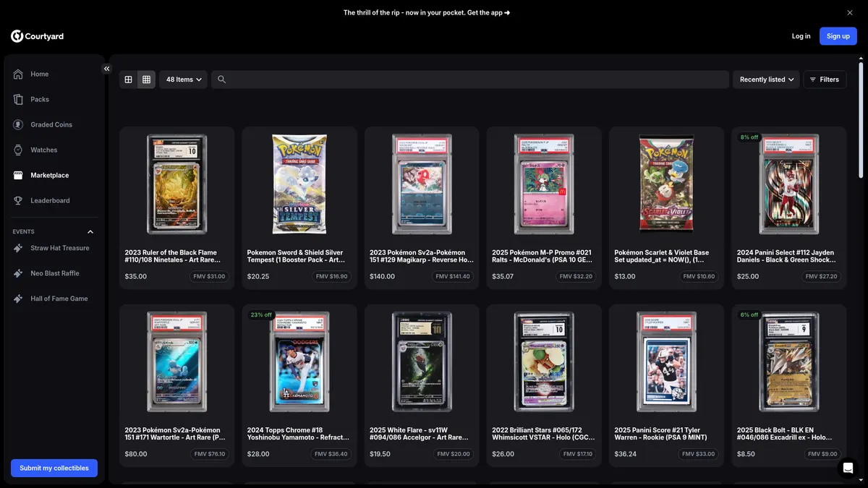Open the Wartortle Art Rare card
This screenshot has width=868, height=488.
coord(176,385)
